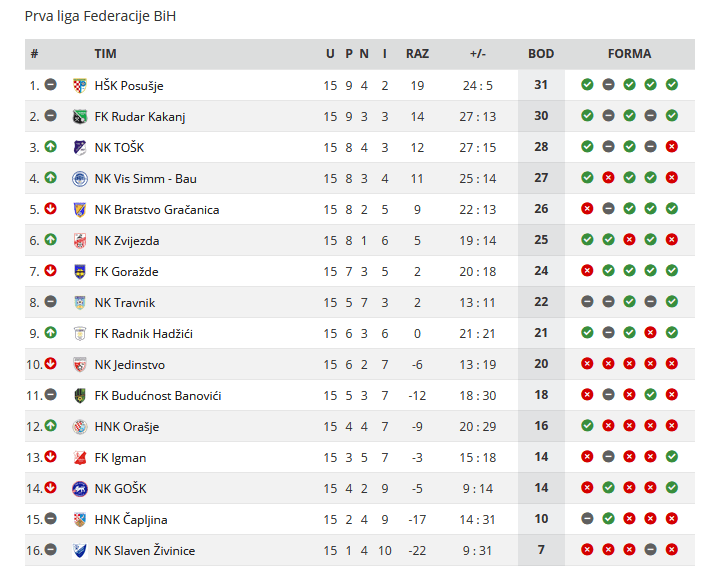Viewport: 711px width, 571px height.
Task: Click the up arrow beside NK Zvijezda rank
Action: [x=50, y=239]
